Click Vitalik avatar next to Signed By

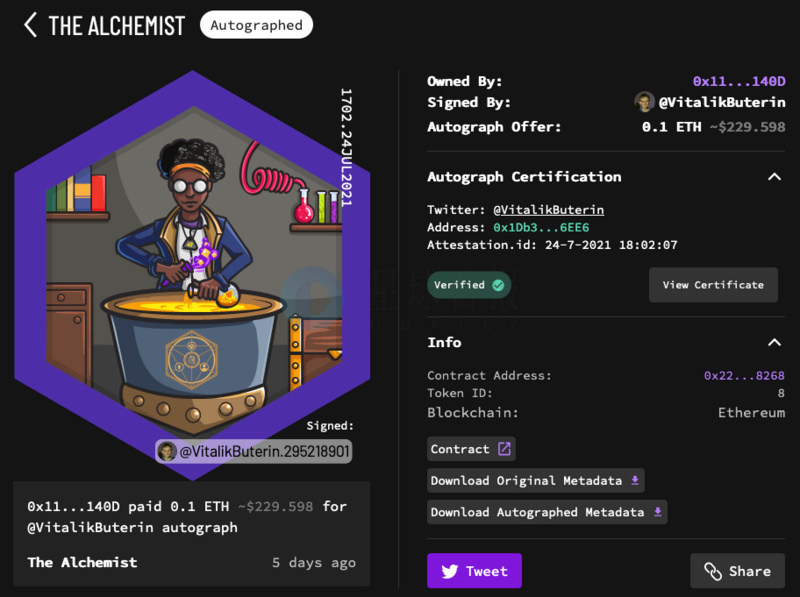click(644, 102)
